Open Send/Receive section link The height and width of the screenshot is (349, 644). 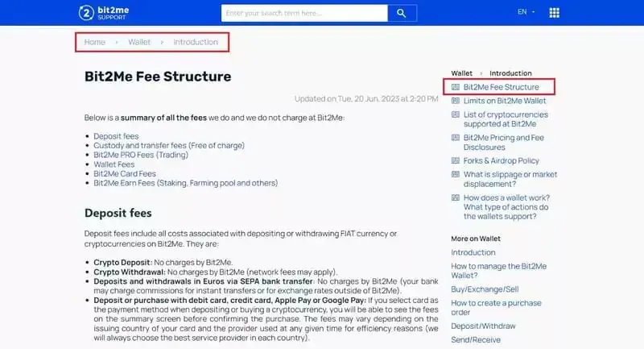tap(476, 340)
